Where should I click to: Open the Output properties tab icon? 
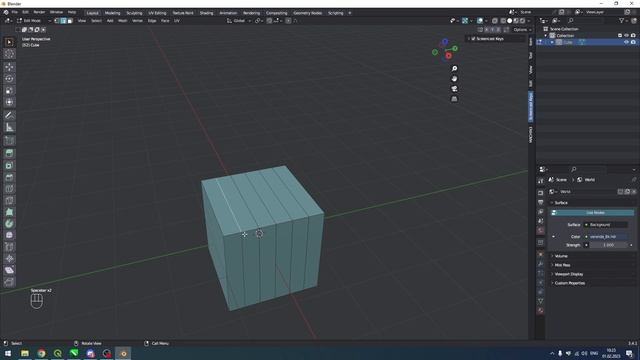[x=540, y=202]
